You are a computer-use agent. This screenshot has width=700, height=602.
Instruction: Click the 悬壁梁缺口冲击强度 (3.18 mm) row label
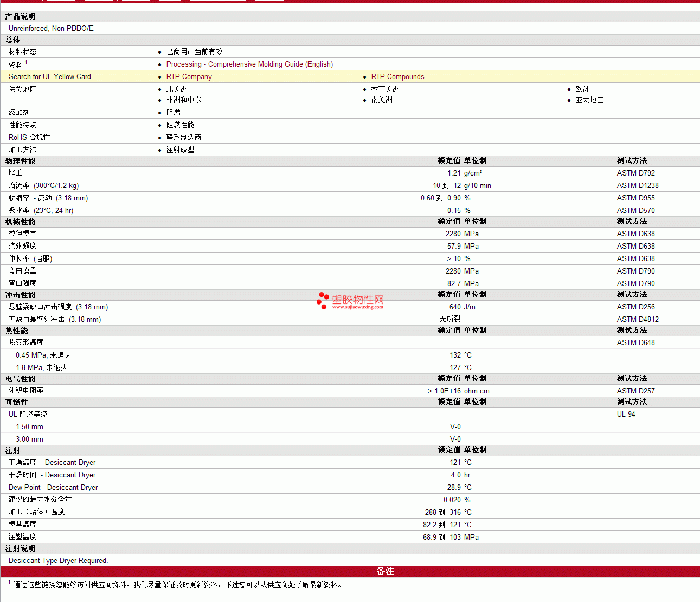[58, 307]
